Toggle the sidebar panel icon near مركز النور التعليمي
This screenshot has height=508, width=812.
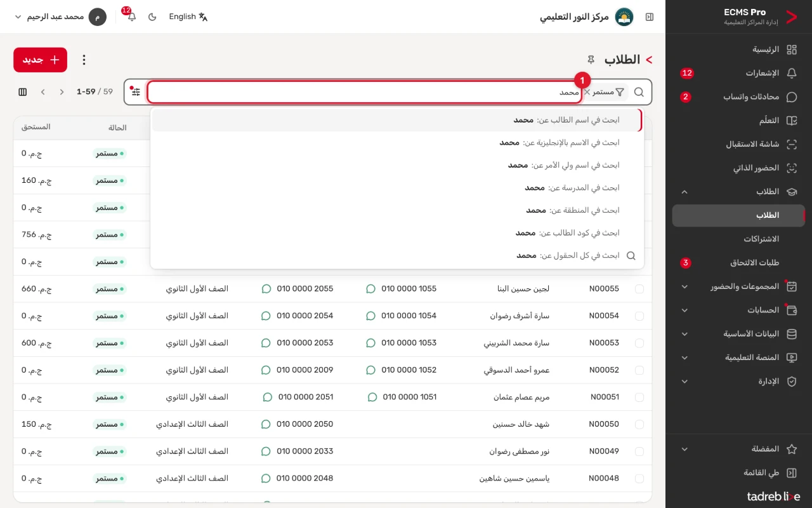(x=650, y=17)
